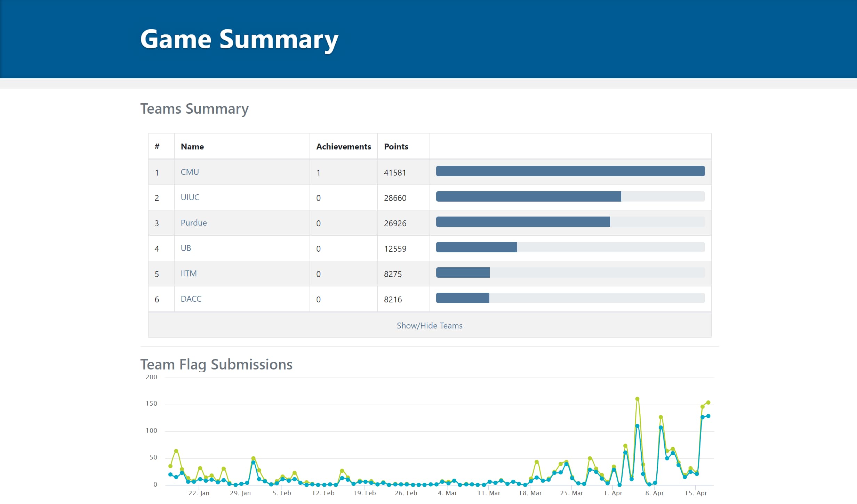The height and width of the screenshot is (504, 857).
Task: Click the 4. Mar x-axis label
Action: [447, 493]
